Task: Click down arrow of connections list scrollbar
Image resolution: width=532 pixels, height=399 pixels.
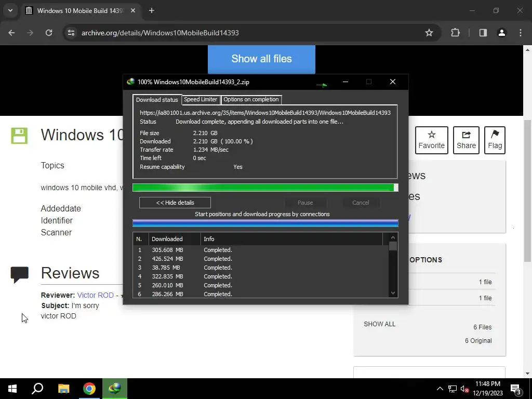Action: tap(393, 293)
